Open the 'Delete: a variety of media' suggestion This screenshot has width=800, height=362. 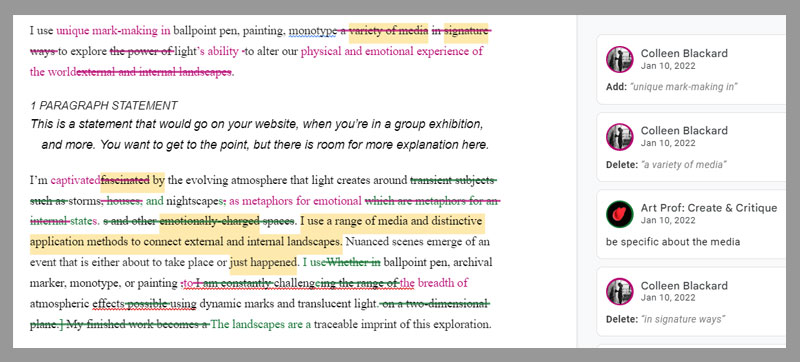pos(691,147)
